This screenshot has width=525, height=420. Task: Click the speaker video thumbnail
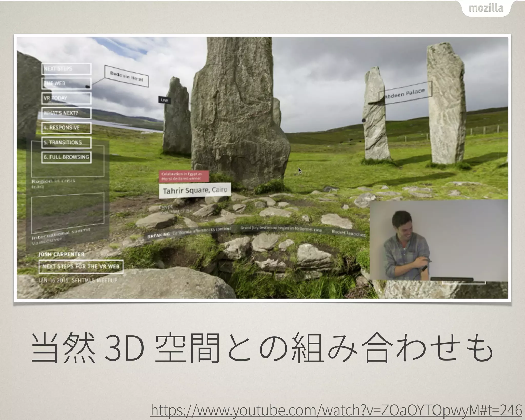tap(438, 240)
